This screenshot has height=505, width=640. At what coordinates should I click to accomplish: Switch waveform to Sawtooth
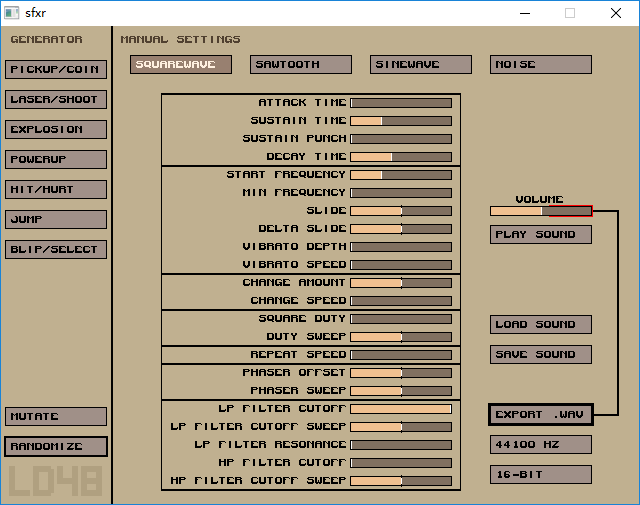[301, 65]
